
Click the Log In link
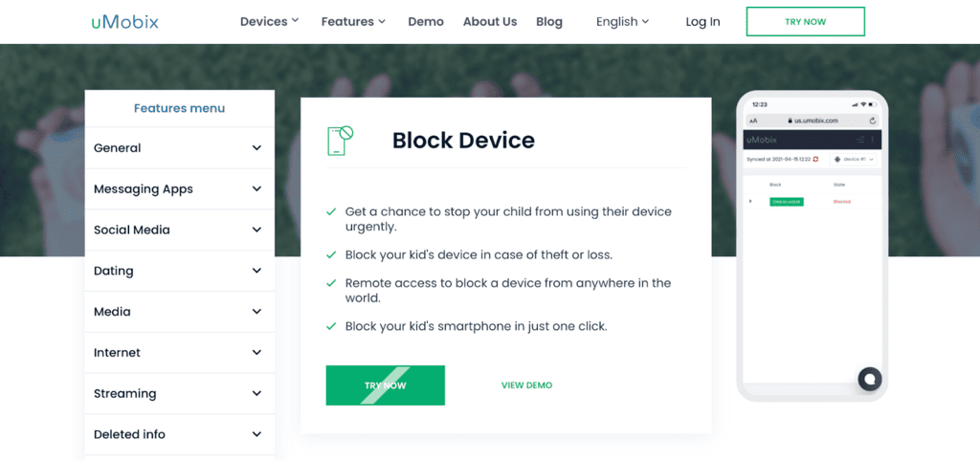click(702, 21)
